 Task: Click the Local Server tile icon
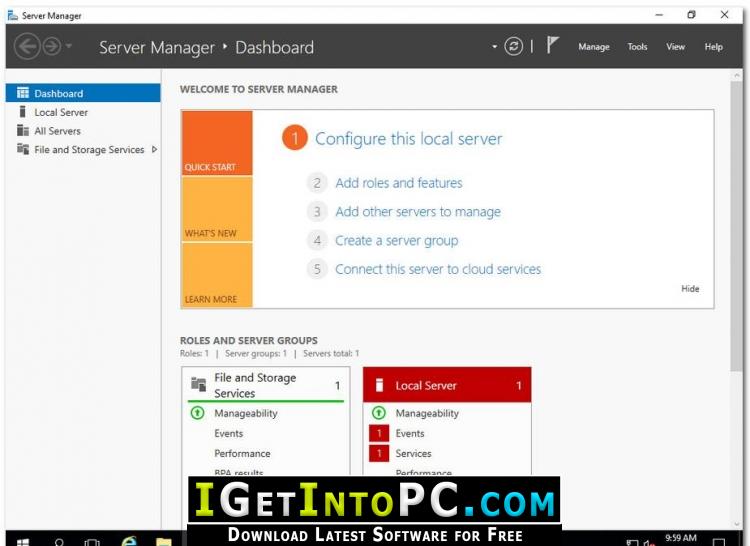click(379, 385)
